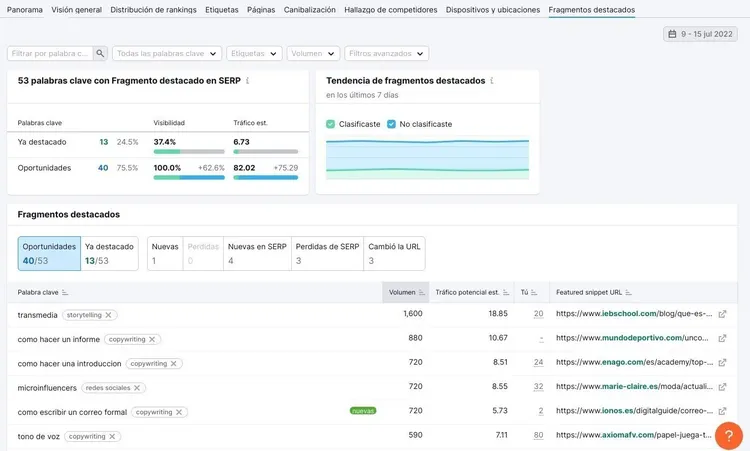This screenshot has width=750, height=451.
Task: Open the iebschool.com featured snippet URL
Action: [x=634, y=314]
